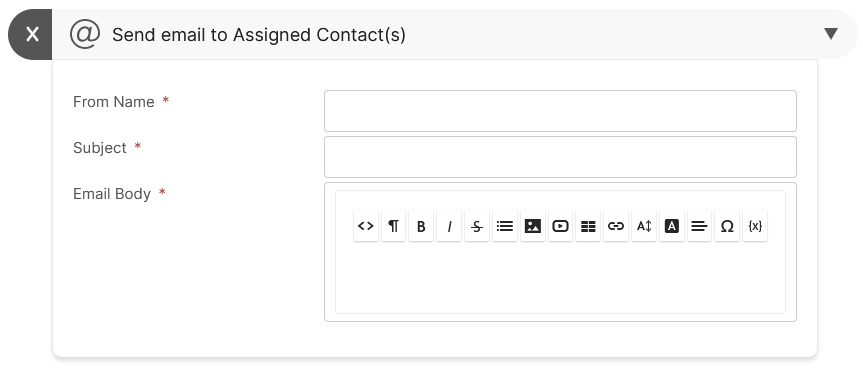Collapse the Send email action panel

[831, 34]
